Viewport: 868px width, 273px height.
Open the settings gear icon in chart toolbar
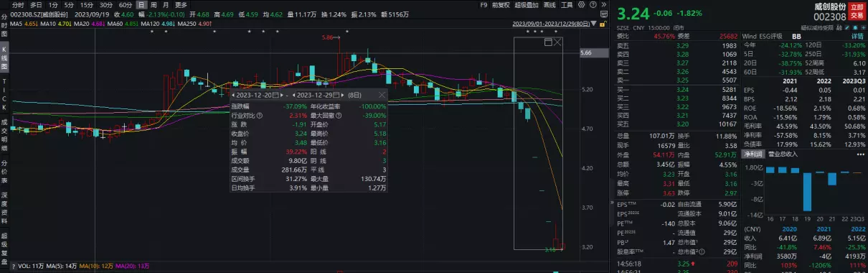click(x=581, y=4)
